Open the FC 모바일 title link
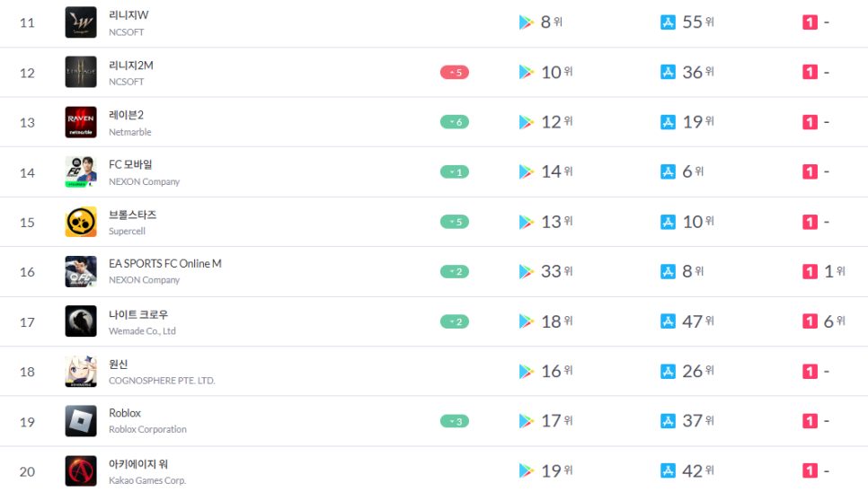This screenshot has height=492, width=868. [130, 164]
